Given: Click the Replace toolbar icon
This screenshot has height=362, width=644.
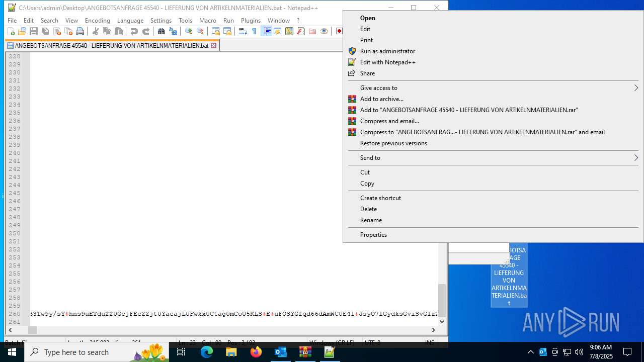Looking at the screenshot, I should [173, 31].
